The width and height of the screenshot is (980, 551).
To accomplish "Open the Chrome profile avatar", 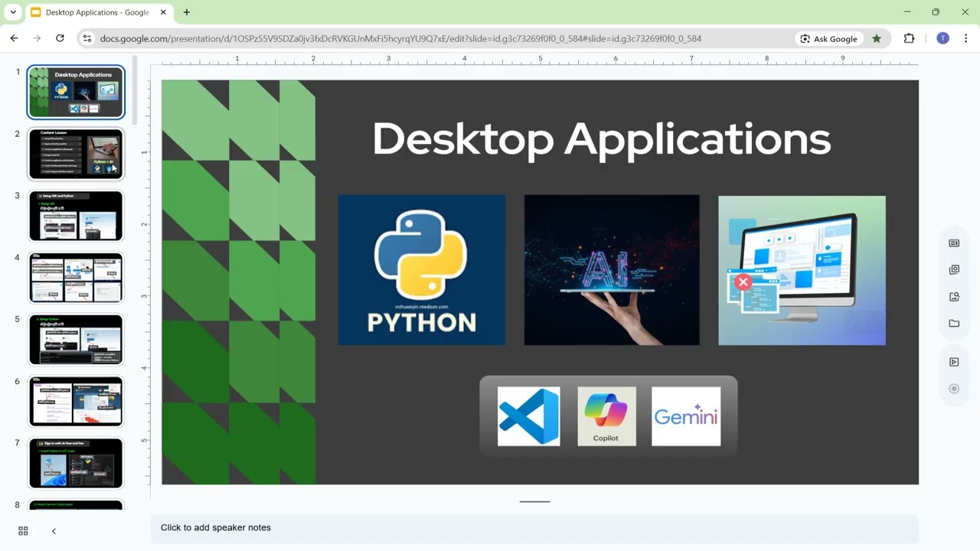I will click(942, 38).
